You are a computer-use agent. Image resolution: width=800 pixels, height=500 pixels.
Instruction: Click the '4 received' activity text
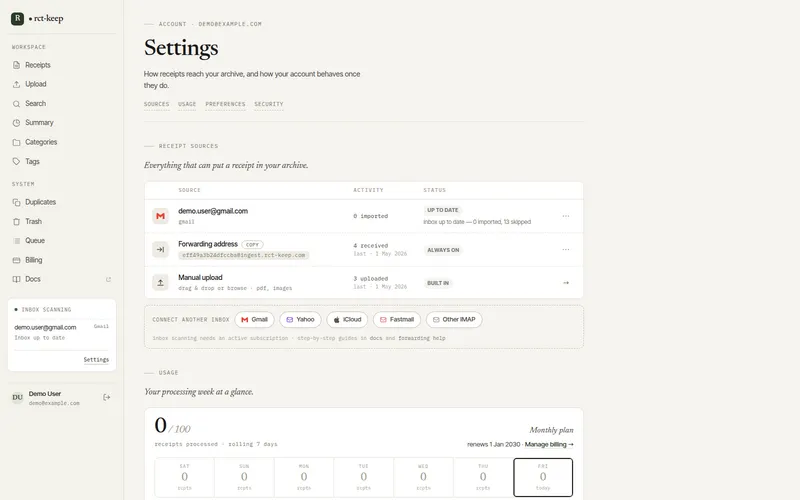click(370, 245)
